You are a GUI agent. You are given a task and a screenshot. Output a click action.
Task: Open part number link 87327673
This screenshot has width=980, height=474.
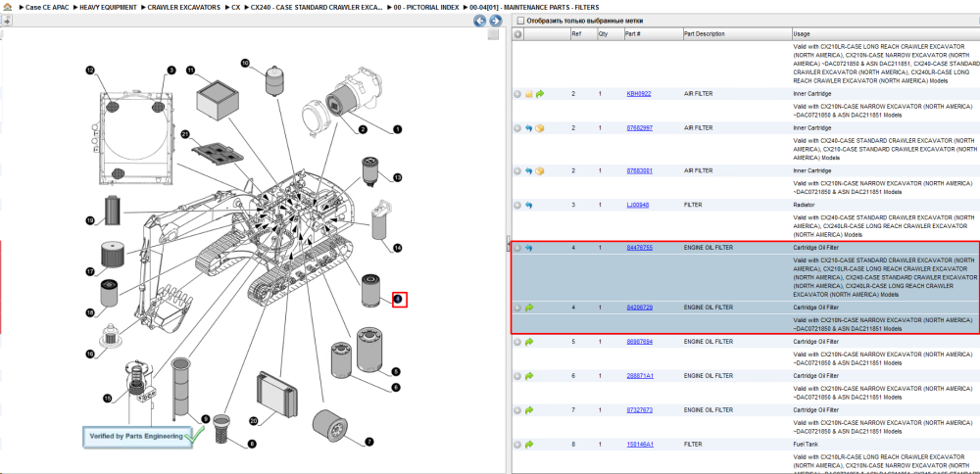(640, 410)
